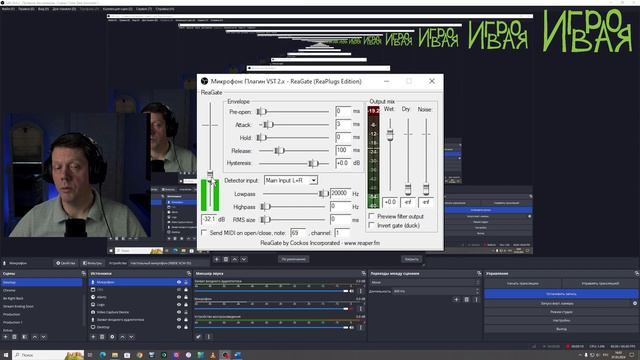
Task: Toggle visibility of Микрофон source
Action: pyautogui.click(x=179, y=282)
